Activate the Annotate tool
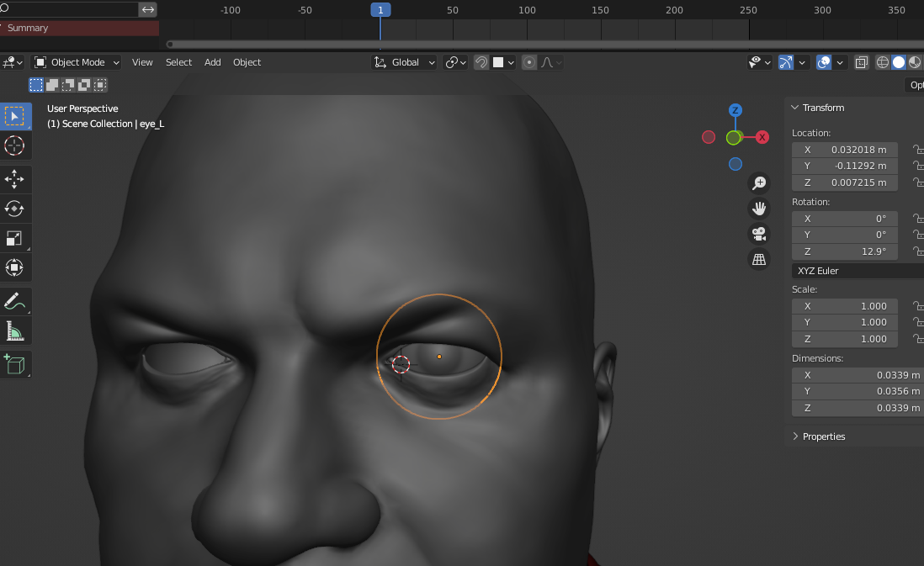This screenshot has width=924, height=566. (14, 301)
